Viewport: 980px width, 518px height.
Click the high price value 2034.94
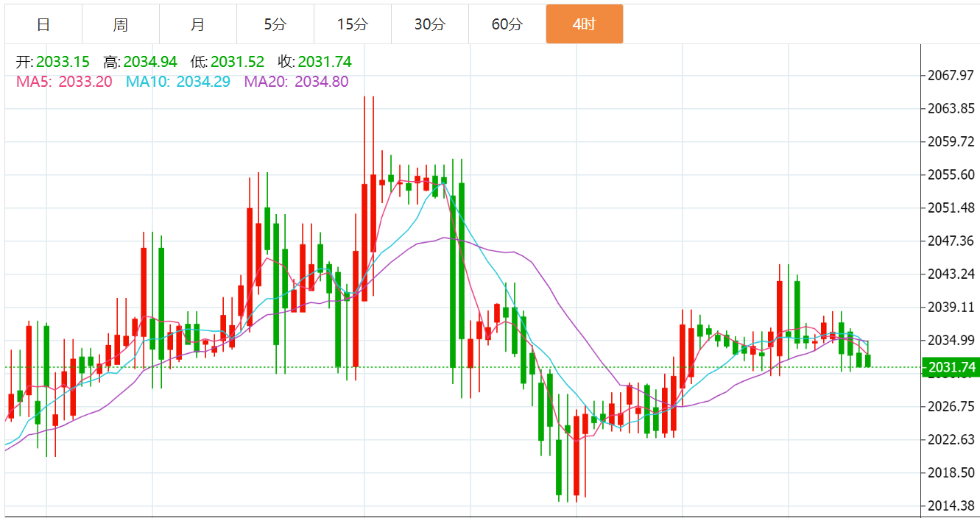[x=150, y=62]
